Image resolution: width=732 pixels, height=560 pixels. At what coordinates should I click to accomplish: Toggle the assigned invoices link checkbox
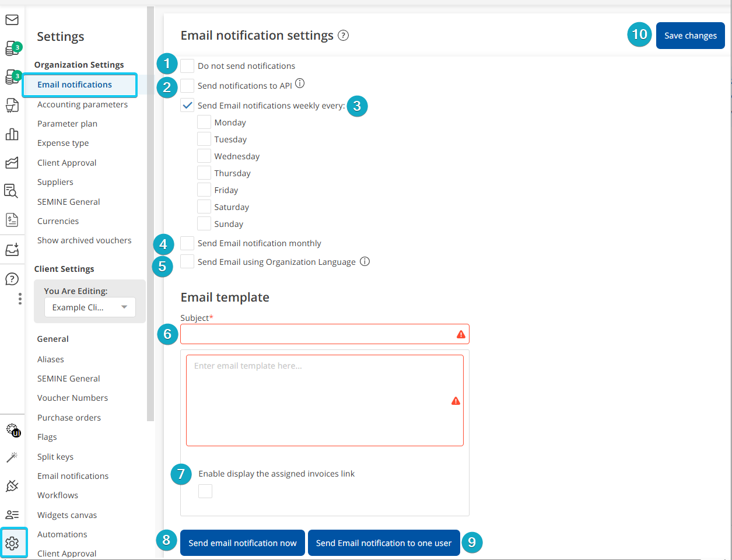[x=205, y=491]
